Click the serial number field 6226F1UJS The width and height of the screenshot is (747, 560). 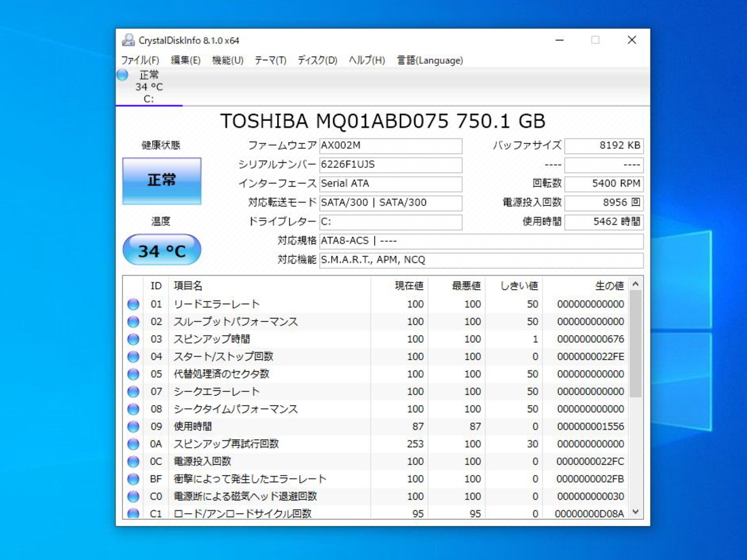[x=390, y=165]
